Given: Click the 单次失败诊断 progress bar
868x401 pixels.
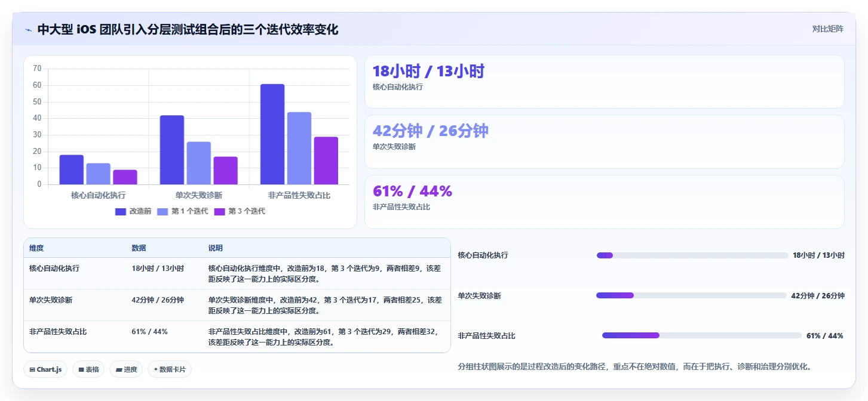Looking at the screenshot, I should pos(691,295).
